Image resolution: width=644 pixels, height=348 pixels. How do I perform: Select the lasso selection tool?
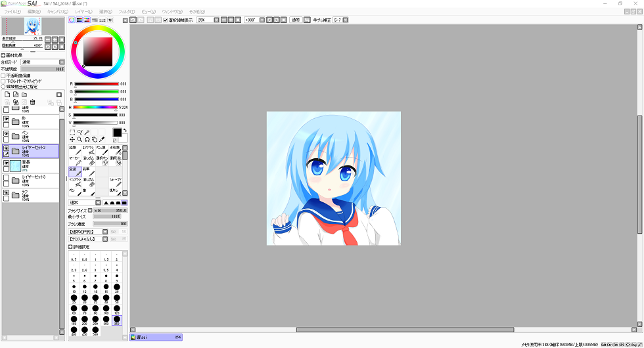[80, 132]
